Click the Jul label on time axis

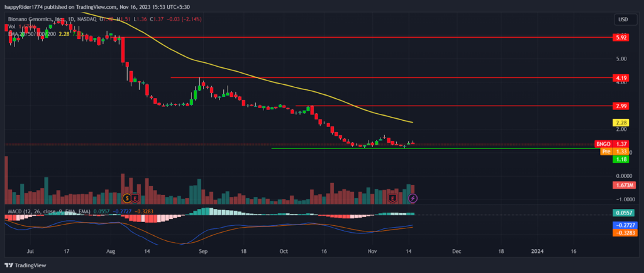tap(30, 251)
